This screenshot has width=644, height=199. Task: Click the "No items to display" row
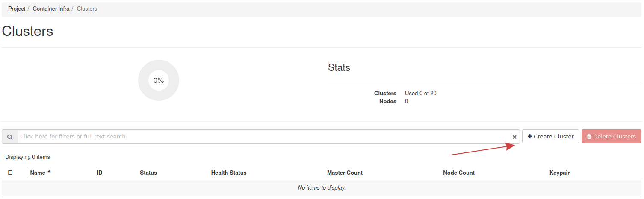pyautogui.click(x=322, y=188)
